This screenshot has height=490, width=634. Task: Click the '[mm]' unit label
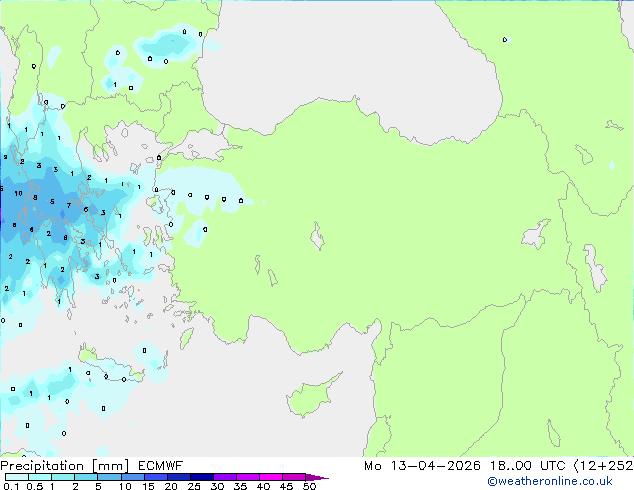pyautogui.click(x=111, y=466)
